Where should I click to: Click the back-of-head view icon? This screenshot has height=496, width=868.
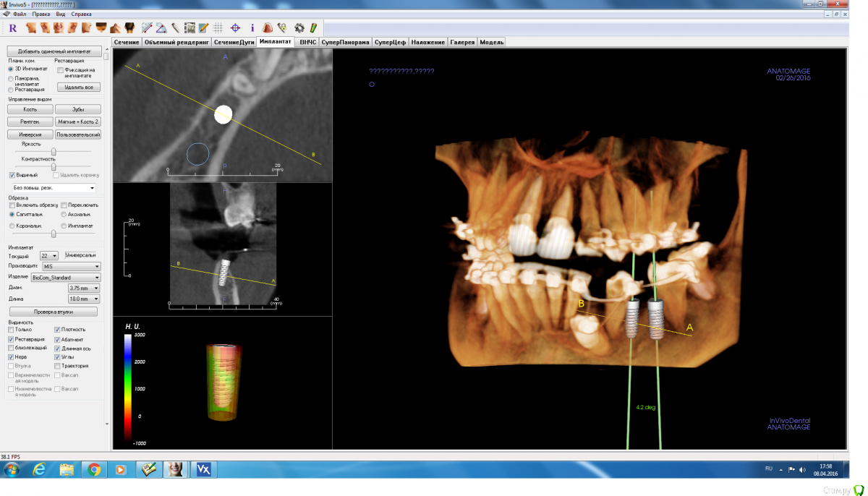tap(129, 28)
